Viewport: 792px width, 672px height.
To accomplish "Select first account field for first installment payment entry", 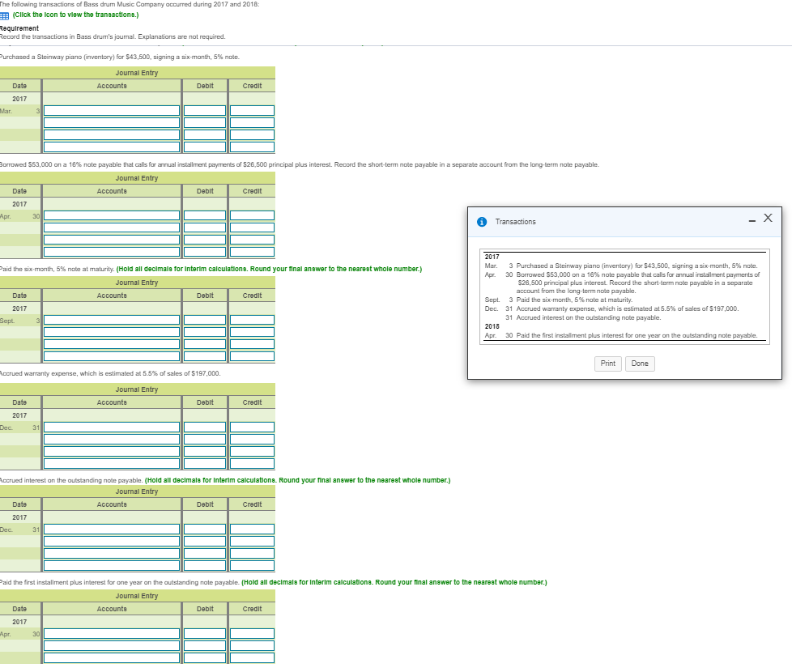I will [112, 634].
